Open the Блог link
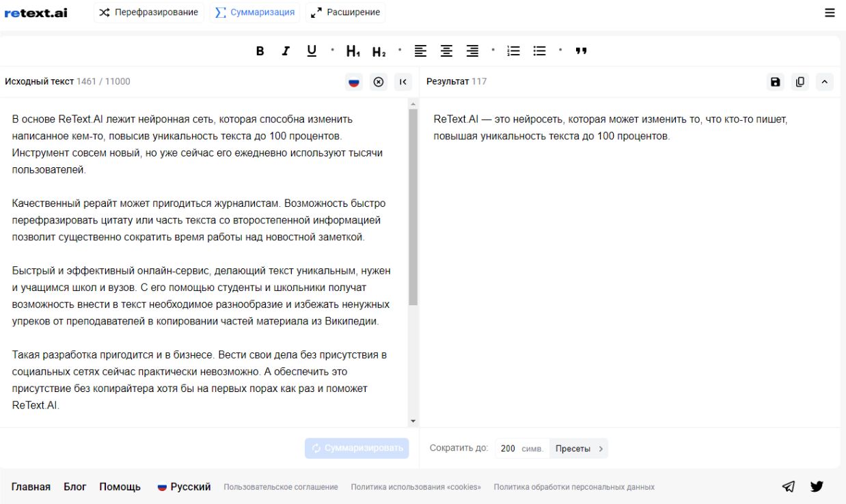Viewport: 846px width, 504px height. click(x=75, y=487)
